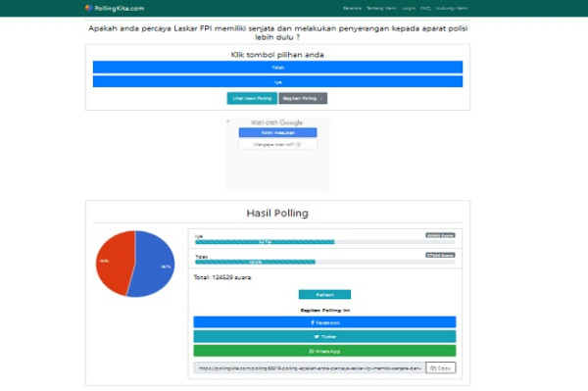Go to Beranda in the navbar
Image resolution: width=588 pixels, height=391 pixels.
(352, 8)
